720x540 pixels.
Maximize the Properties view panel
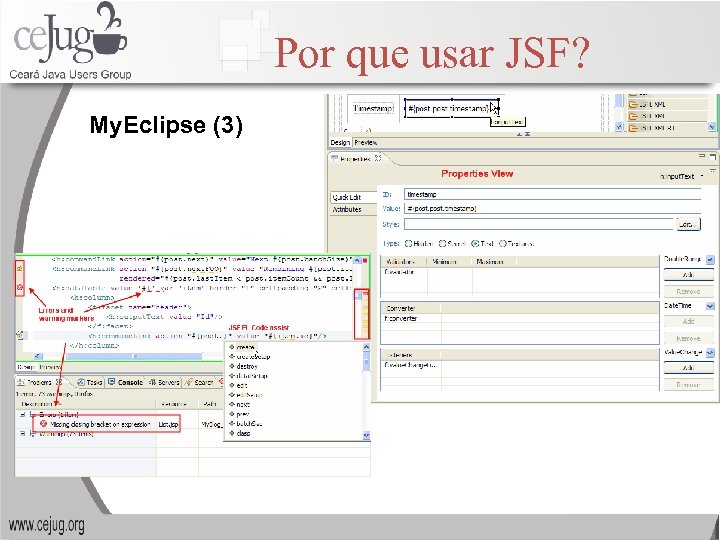point(713,156)
